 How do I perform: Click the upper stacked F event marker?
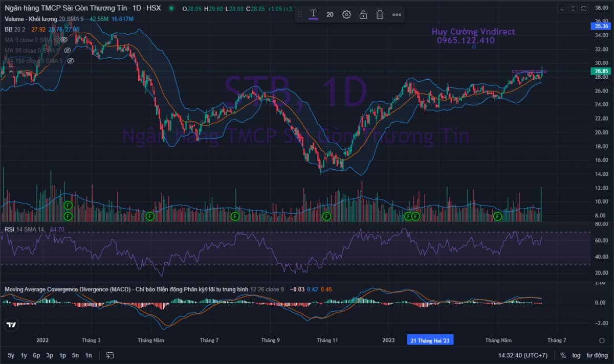[x=68, y=205]
